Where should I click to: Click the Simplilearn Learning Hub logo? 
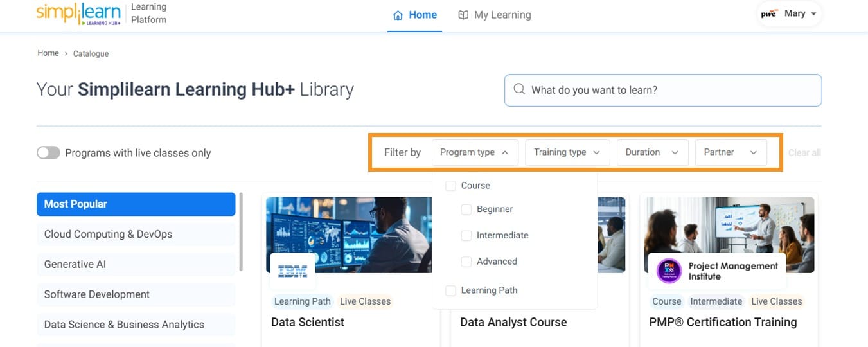[x=78, y=13]
